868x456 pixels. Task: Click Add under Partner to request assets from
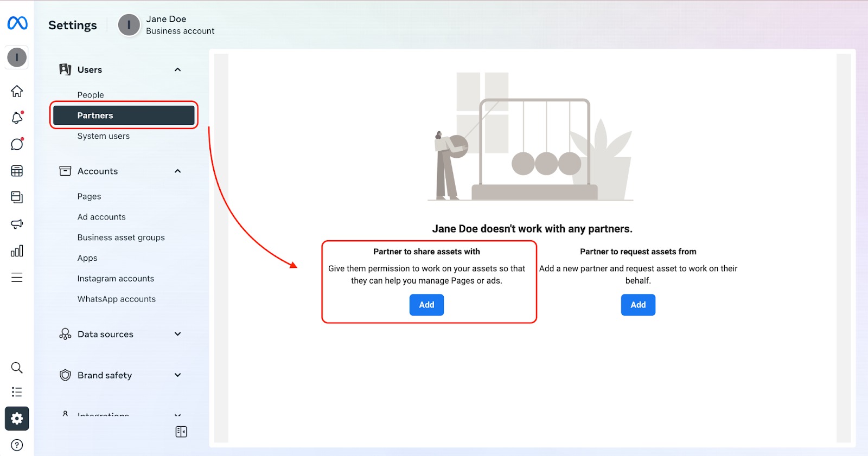(638, 305)
